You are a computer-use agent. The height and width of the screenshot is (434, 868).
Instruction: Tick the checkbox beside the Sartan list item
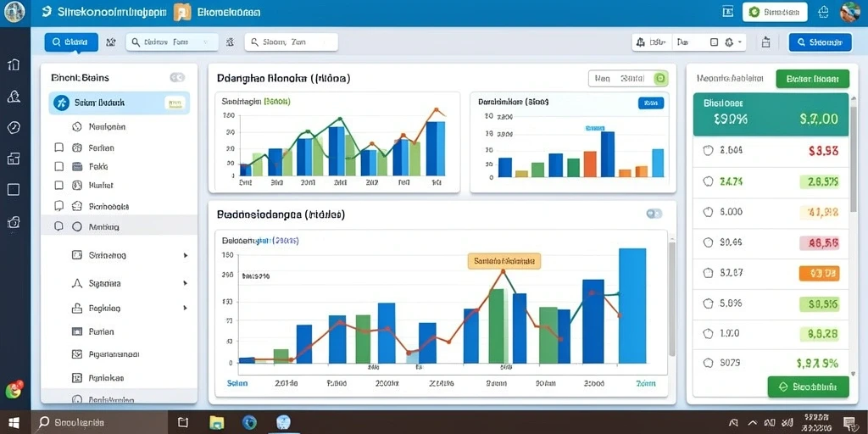point(58,147)
